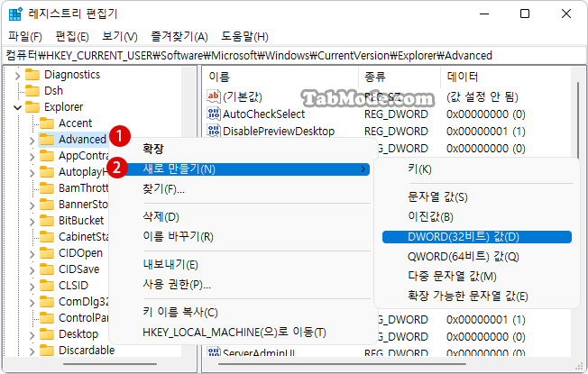Click the BannerStore folder icon
Screen dimensions: 588x374
pyautogui.click(x=47, y=205)
